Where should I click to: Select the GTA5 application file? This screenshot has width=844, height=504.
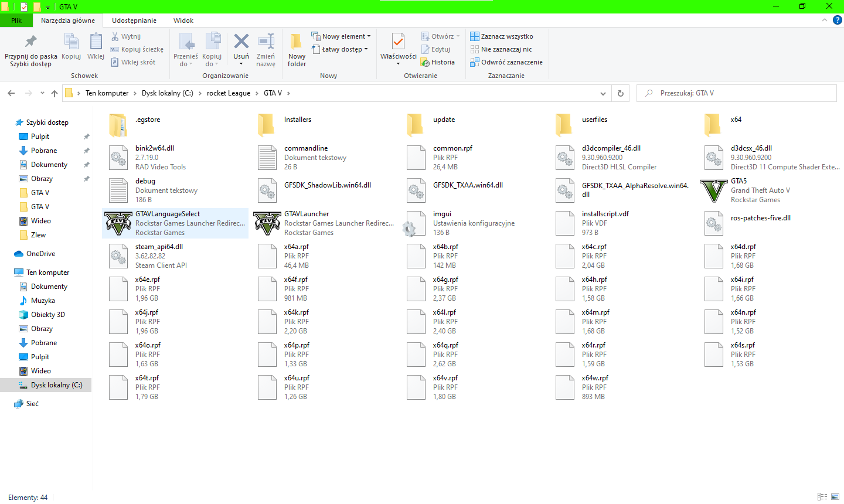pyautogui.click(x=770, y=190)
